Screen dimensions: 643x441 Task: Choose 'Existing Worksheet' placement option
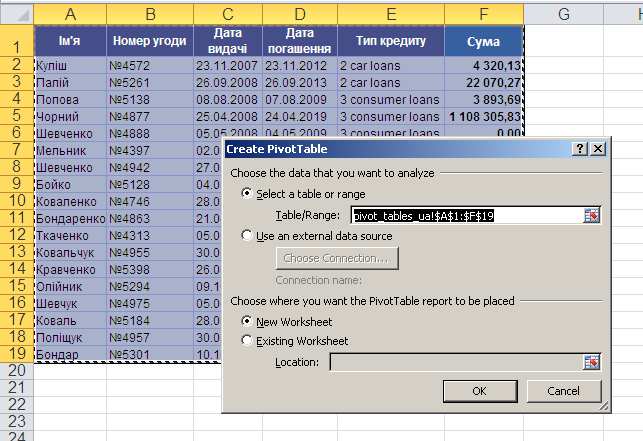[x=248, y=341]
